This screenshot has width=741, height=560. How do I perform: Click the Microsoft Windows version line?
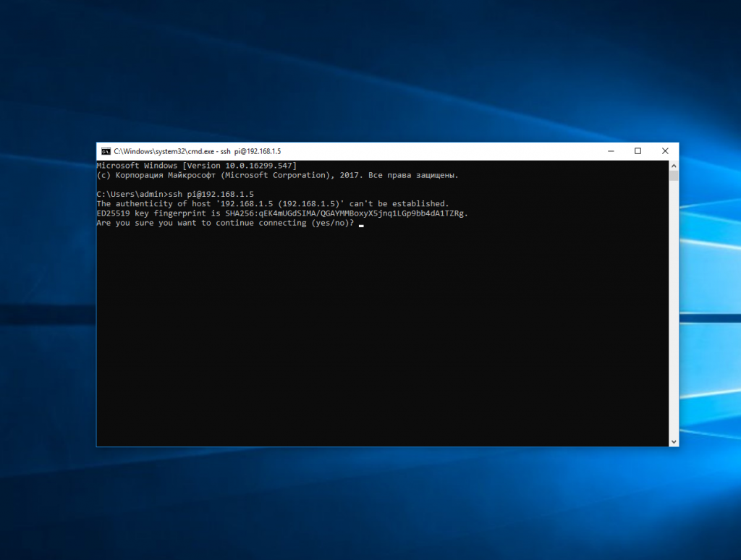coord(196,166)
